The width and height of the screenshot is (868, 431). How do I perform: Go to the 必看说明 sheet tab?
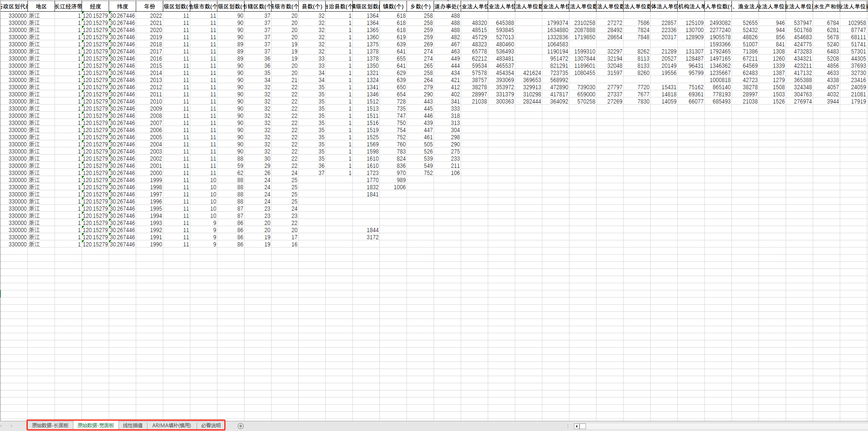[x=211, y=425]
